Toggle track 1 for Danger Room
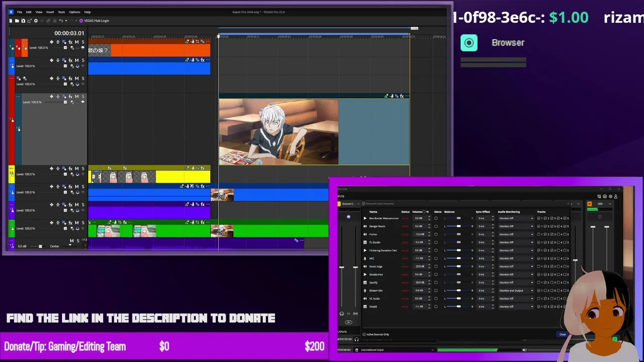The image size is (644, 362). pos(539,226)
